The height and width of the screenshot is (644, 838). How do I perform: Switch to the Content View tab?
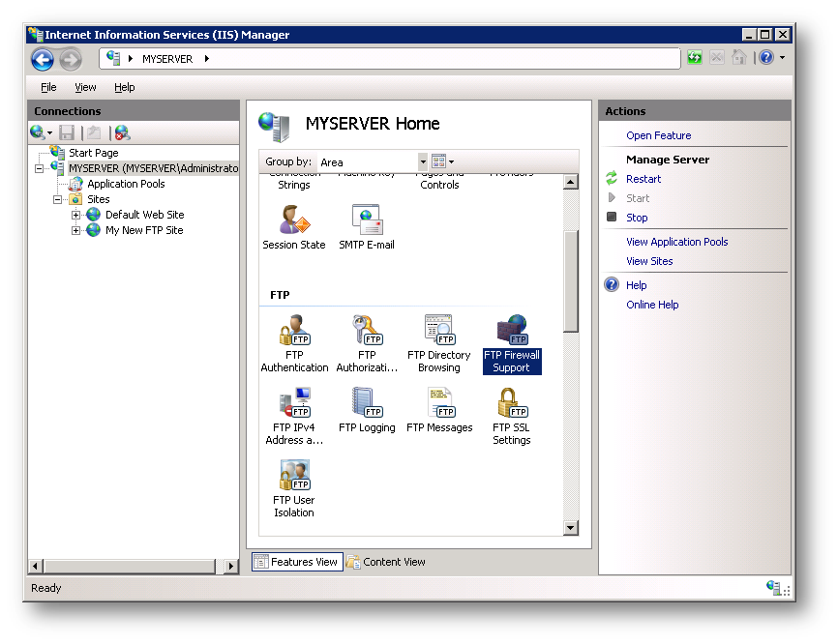click(x=386, y=562)
